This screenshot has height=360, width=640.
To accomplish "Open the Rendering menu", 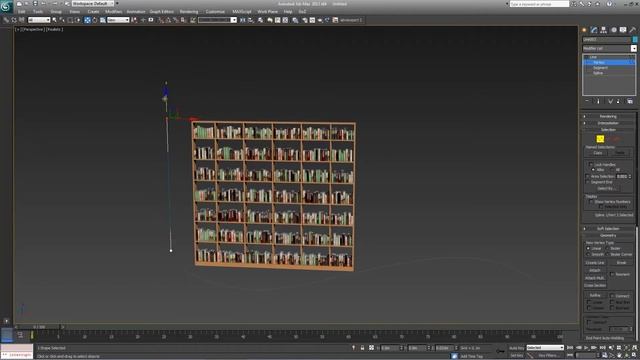I will pyautogui.click(x=189, y=12).
